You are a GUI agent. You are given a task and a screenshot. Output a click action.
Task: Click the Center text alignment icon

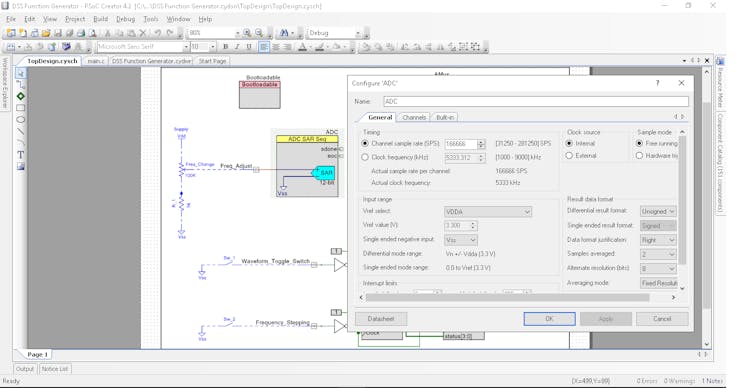pyautogui.click(x=276, y=47)
